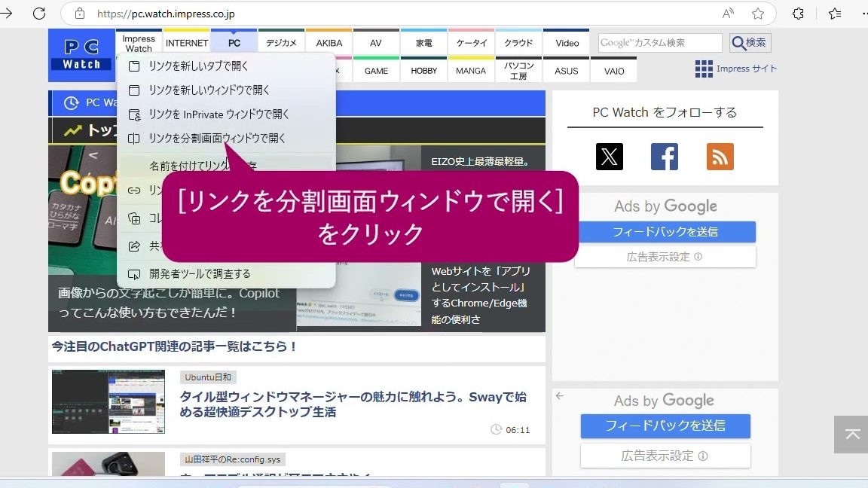
Task: Click lower 広告表示設定 button
Action: pyautogui.click(x=665, y=456)
